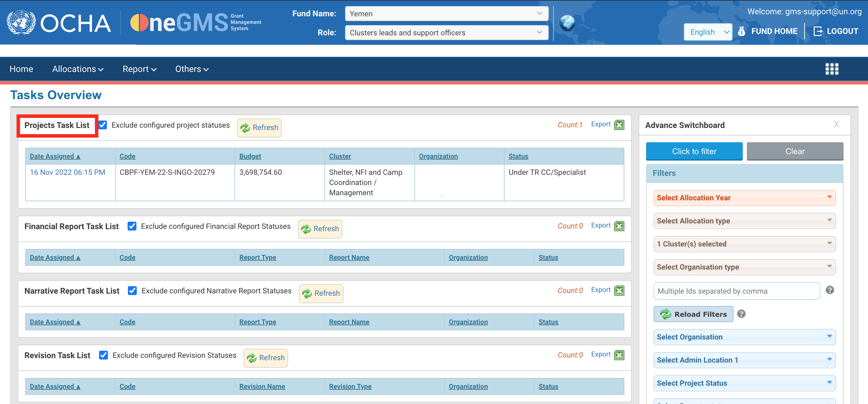
Task: Expand Select Allocation Year filter
Action: click(744, 198)
